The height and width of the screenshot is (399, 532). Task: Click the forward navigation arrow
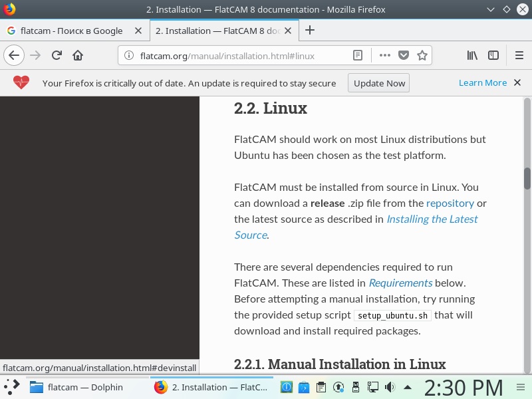click(35, 55)
